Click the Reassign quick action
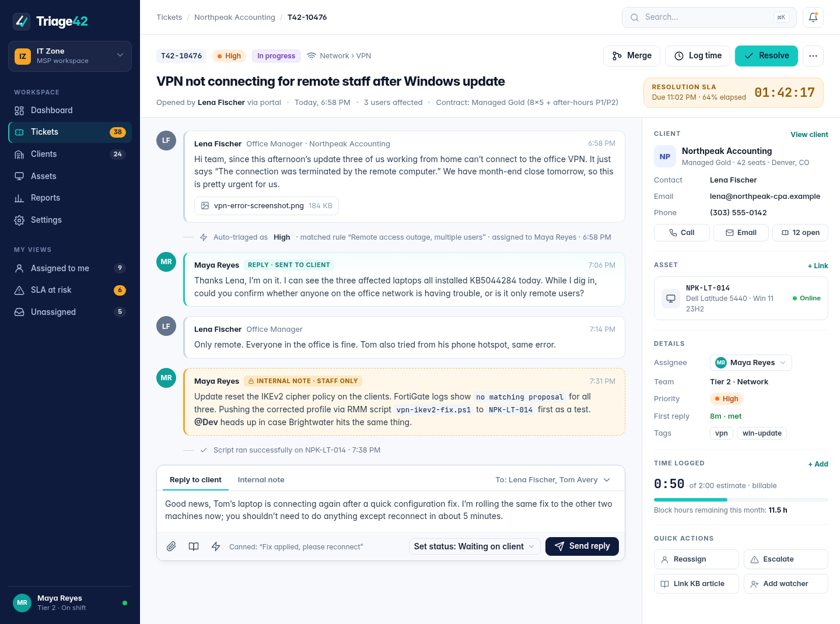 pyautogui.click(x=696, y=559)
